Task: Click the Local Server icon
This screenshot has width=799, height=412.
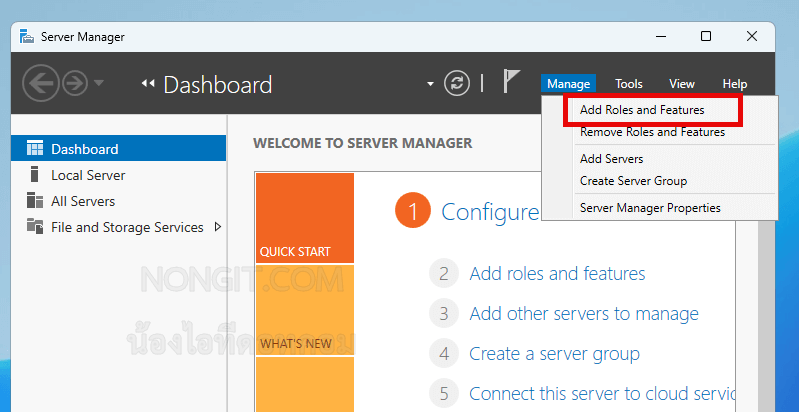Action: [x=34, y=174]
